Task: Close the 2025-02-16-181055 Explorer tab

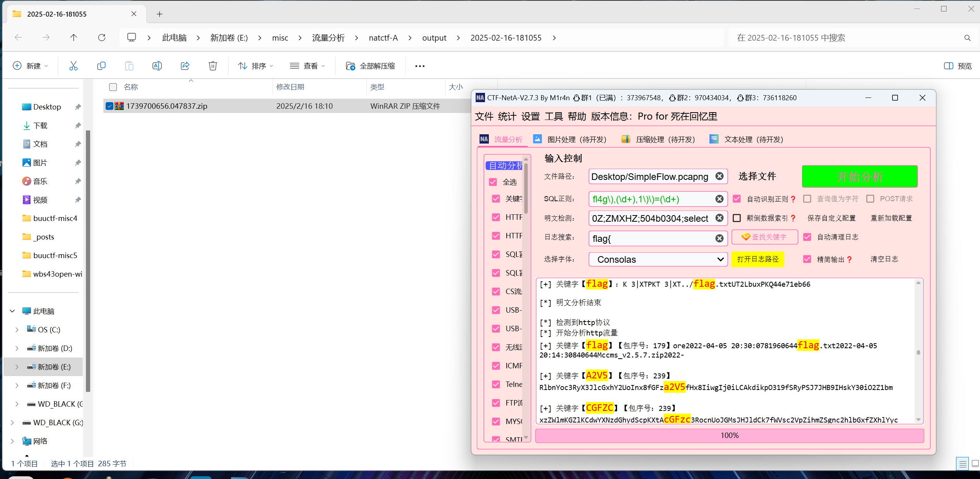Action: point(134,14)
